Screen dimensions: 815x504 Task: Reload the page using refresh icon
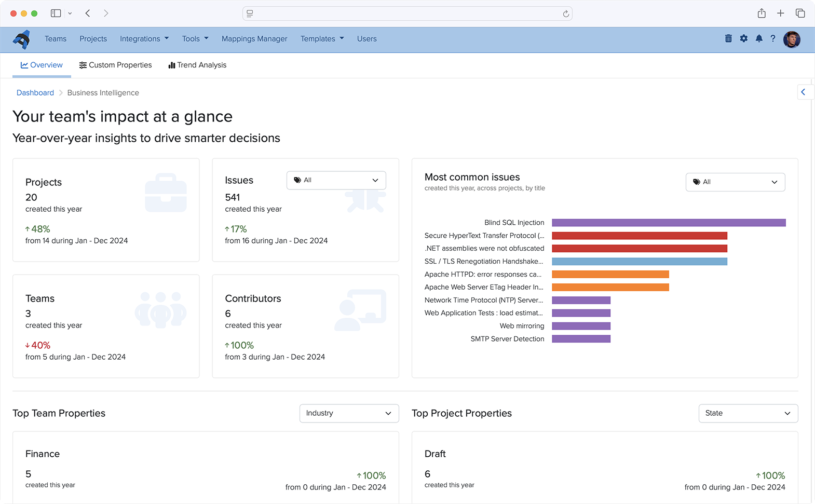[x=566, y=14]
